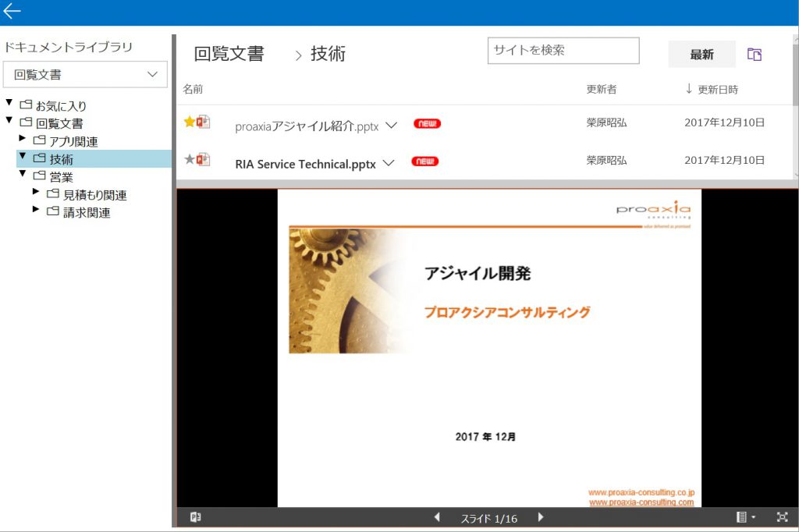
Task: Open the 回覧文書 library dropdown
Action: click(85, 74)
